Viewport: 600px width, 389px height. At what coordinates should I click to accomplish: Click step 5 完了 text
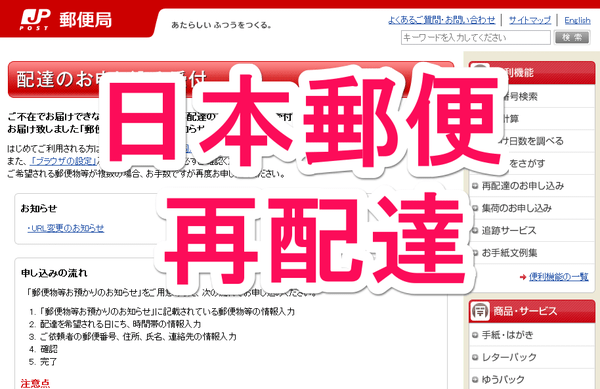pos(49,361)
